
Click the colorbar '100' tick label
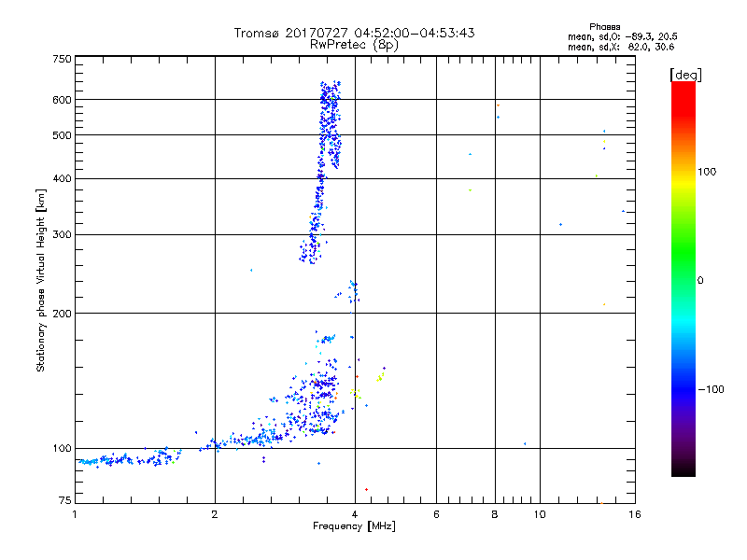point(707,172)
